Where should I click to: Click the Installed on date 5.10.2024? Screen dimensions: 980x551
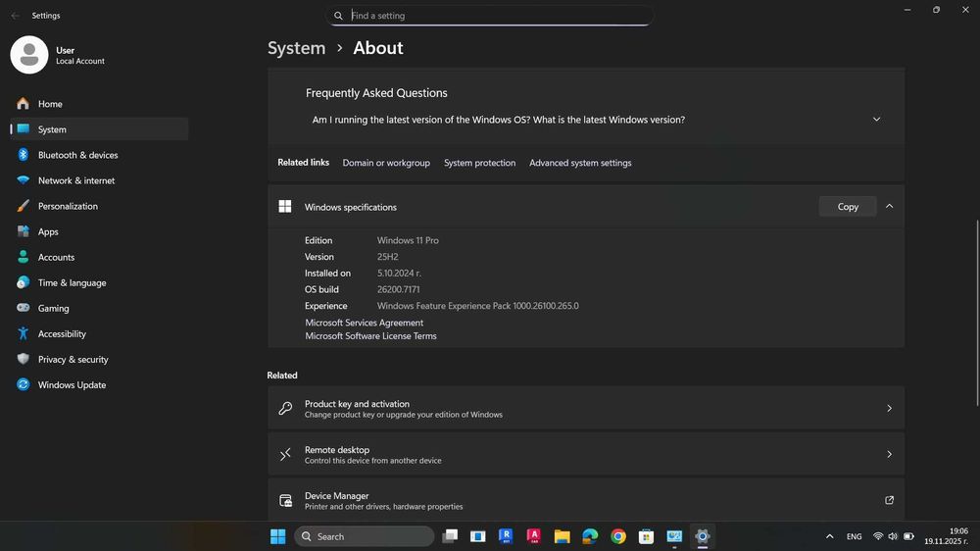[399, 274]
